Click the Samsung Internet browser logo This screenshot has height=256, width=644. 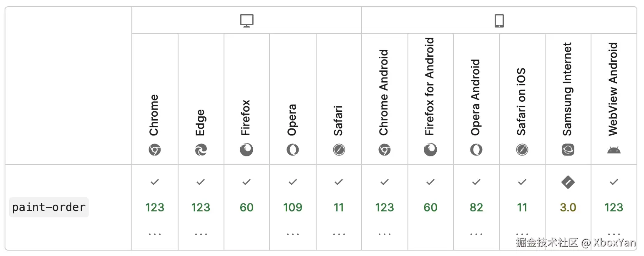pos(568,150)
